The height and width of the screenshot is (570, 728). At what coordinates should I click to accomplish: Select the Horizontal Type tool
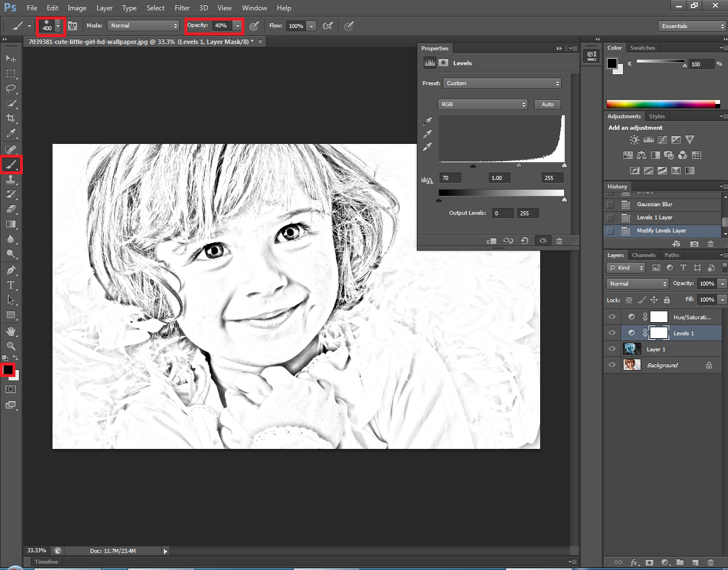(11, 285)
